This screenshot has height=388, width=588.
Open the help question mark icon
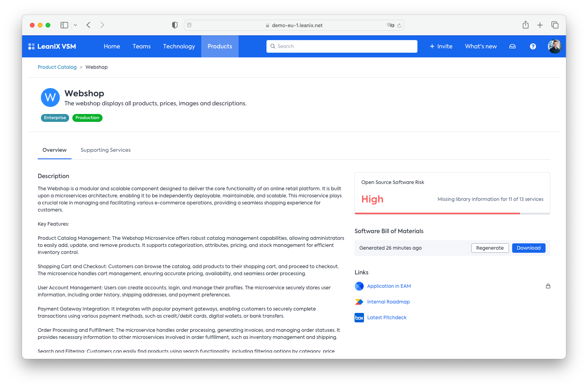pyautogui.click(x=533, y=46)
